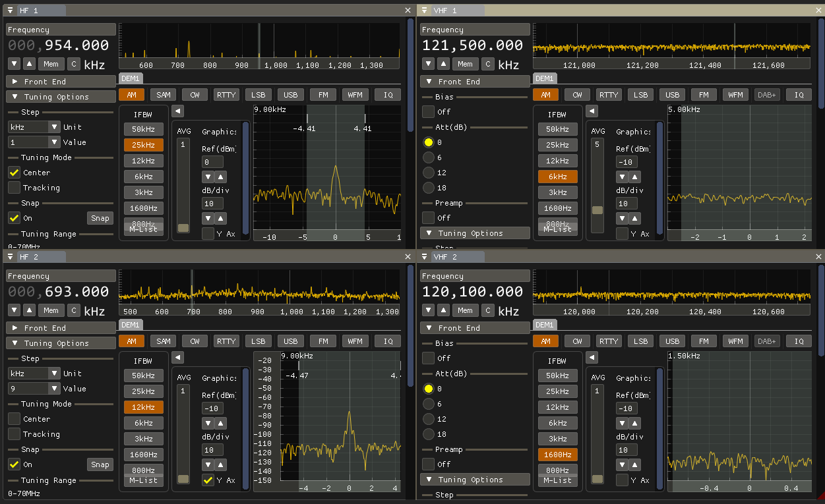
Task: Collapse graphics sidebar arrow in HF 1 demodulator
Action: point(178,111)
